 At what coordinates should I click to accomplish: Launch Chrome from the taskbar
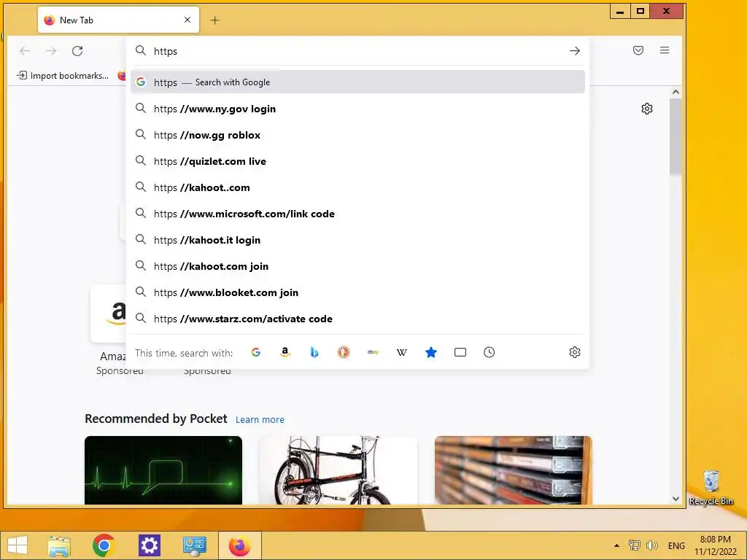[104, 545]
